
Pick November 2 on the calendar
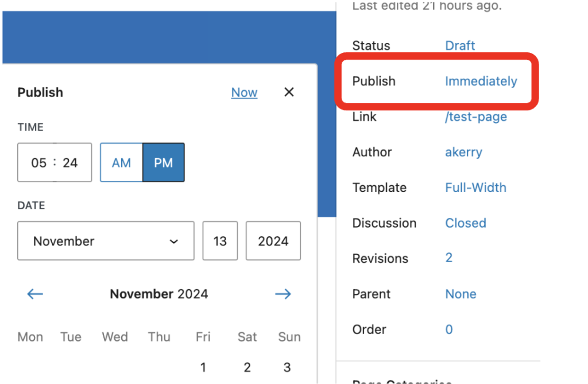click(x=247, y=367)
